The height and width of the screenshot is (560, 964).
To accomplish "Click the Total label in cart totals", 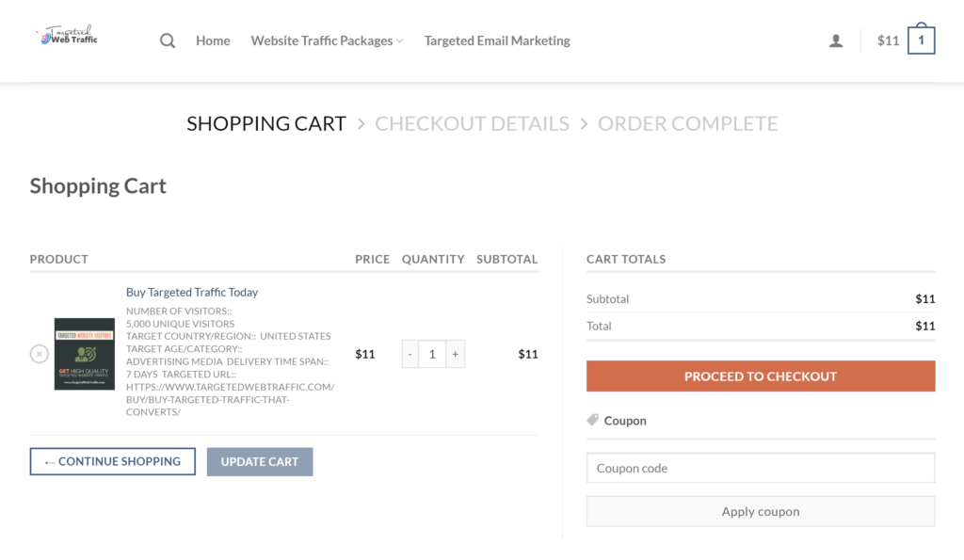I will [x=599, y=327].
